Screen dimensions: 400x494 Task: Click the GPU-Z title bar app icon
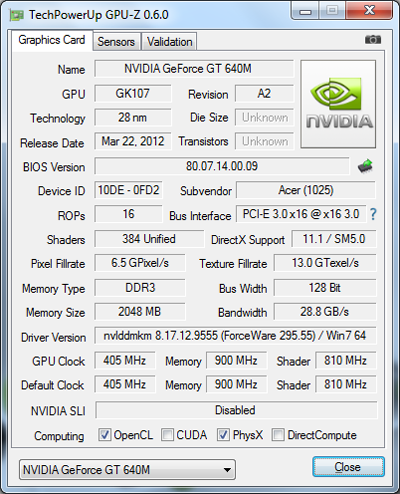16,15
